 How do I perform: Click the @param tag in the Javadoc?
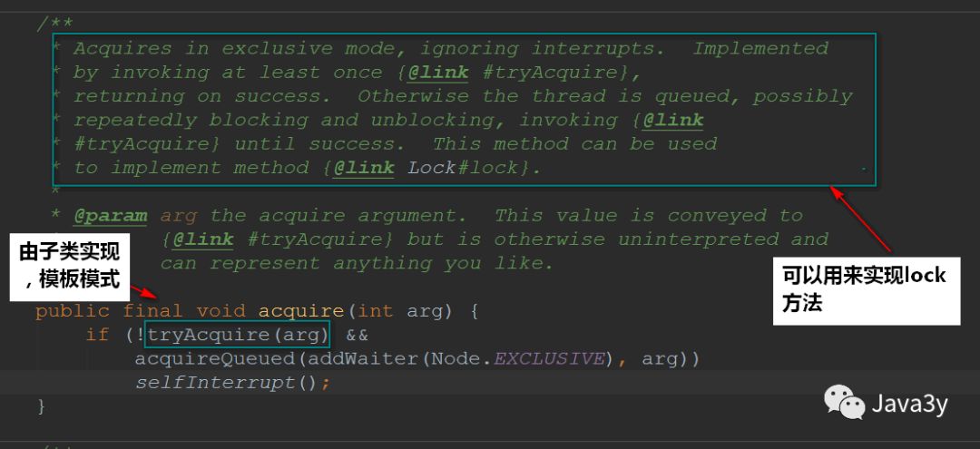pos(110,216)
